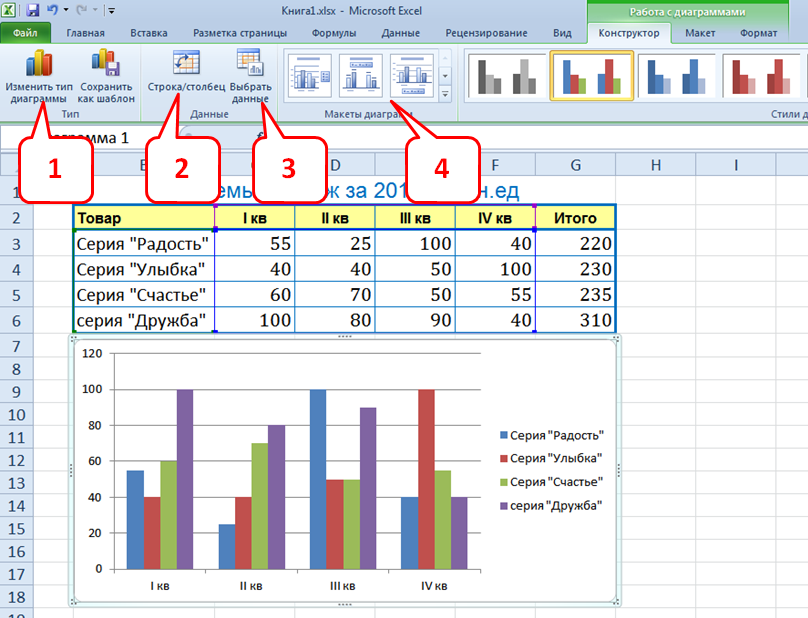Image resolution: width=808 pixels, height=618 pixels.
Task: Expand the chart layouts gallery More arrow
Action: [x=445, y=94]
